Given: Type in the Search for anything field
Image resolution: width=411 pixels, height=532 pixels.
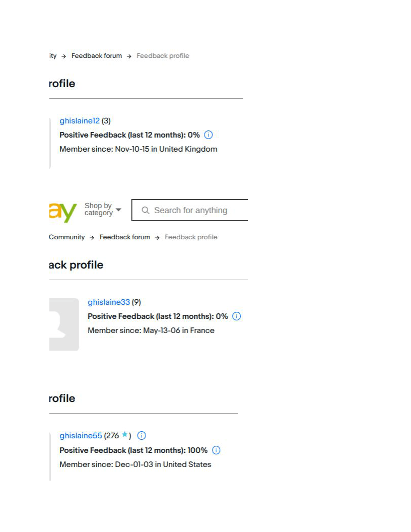Looking at the screenshot, I should (x=196, y=211).
